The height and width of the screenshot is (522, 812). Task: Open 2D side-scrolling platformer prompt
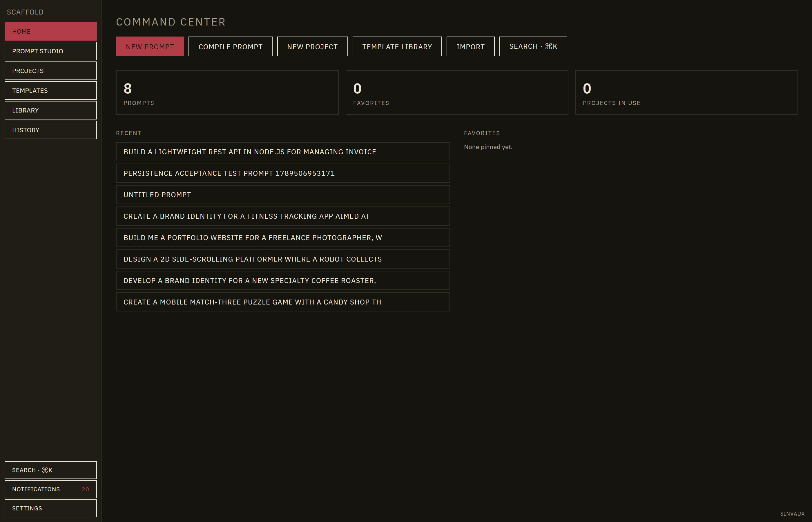tap(283, 259)
